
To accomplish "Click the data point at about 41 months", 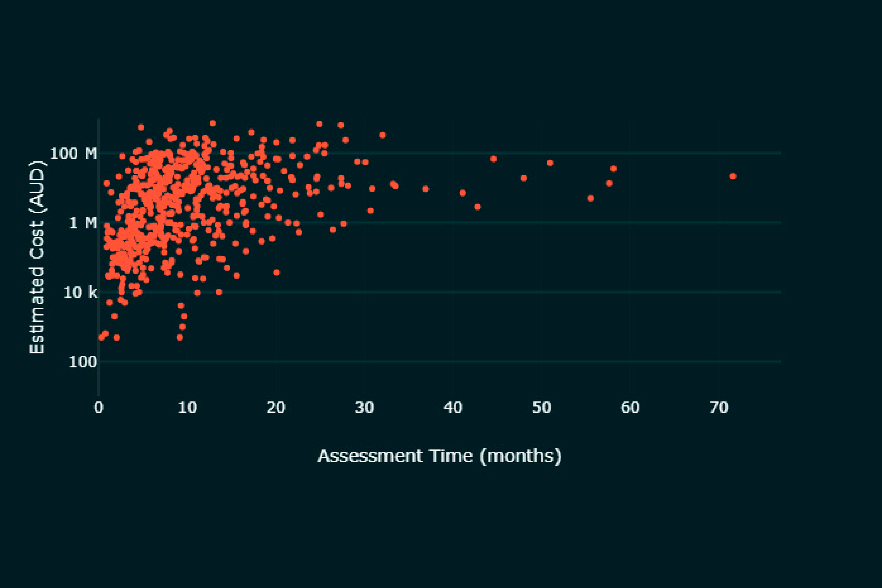I will (463, 193).
